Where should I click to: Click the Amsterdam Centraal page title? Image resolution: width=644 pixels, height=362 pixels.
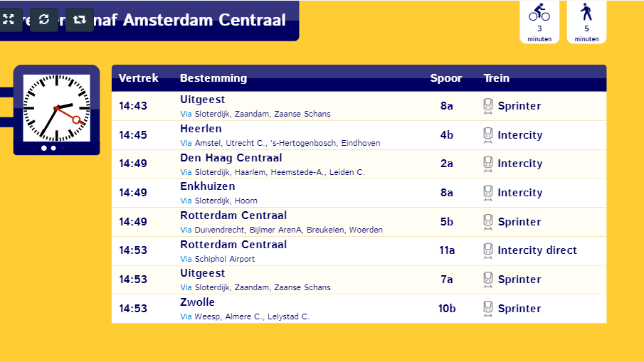[204, 20]
